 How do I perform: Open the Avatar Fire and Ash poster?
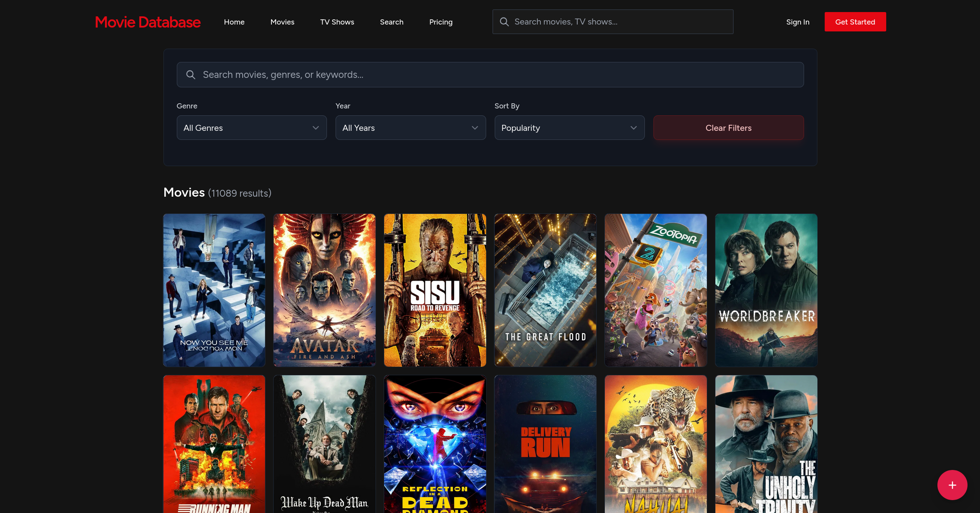click(x=324, y=290)
